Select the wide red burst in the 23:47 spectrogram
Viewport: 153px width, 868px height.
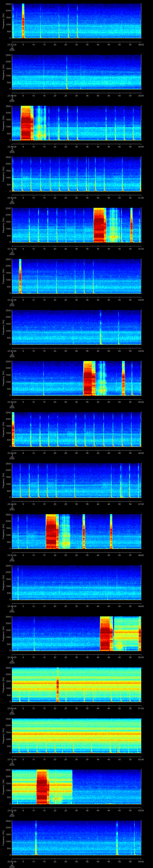(x=52, y=531)
